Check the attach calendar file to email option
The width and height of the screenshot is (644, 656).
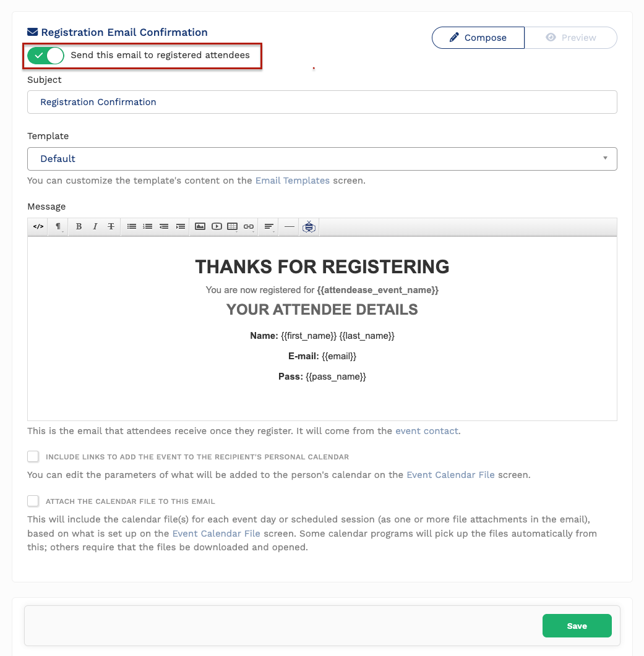pyautogui.click(x=33, y=501)
